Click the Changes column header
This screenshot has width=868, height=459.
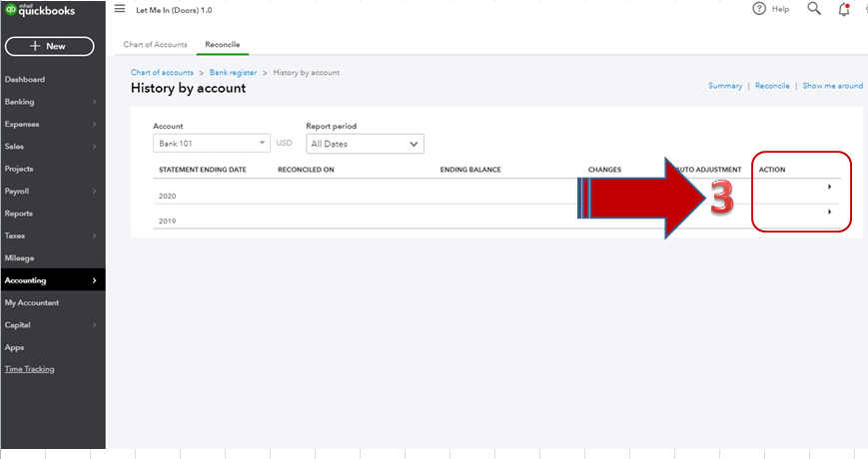coord(604,170)
